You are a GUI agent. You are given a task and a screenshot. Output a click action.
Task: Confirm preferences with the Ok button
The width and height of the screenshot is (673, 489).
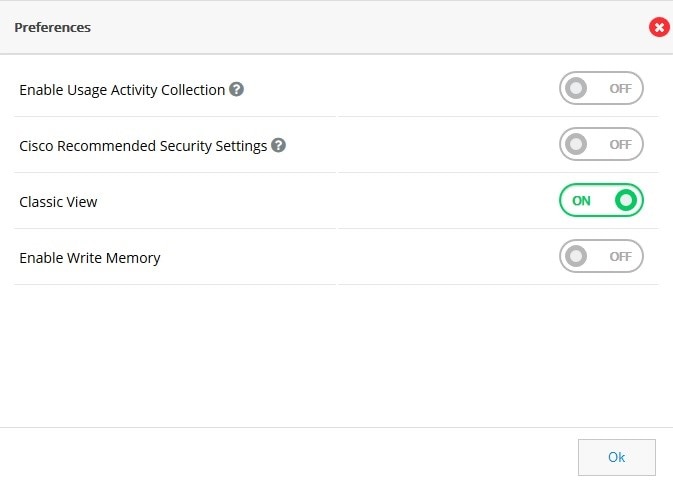click(x=616, y=457)
